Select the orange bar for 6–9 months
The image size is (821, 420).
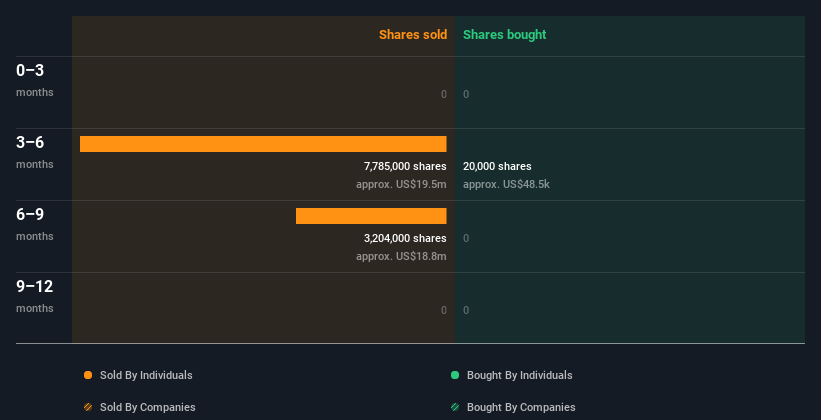point(371,216)
